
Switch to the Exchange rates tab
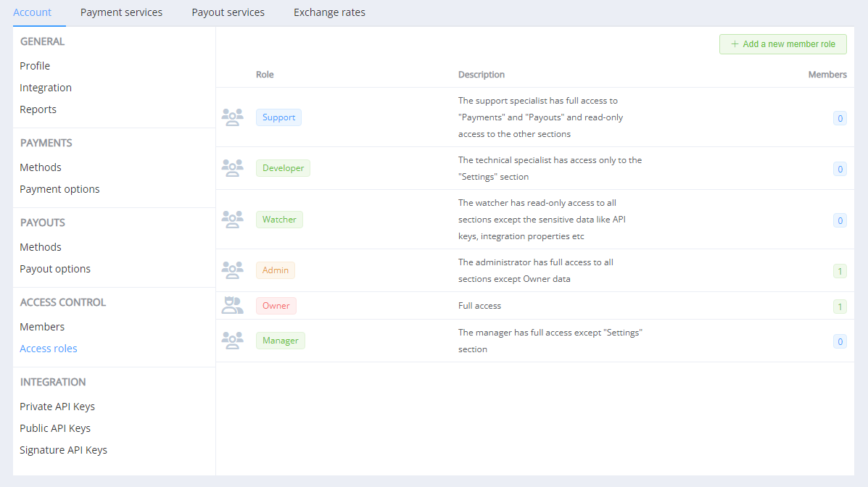click(x=329, y=12)
